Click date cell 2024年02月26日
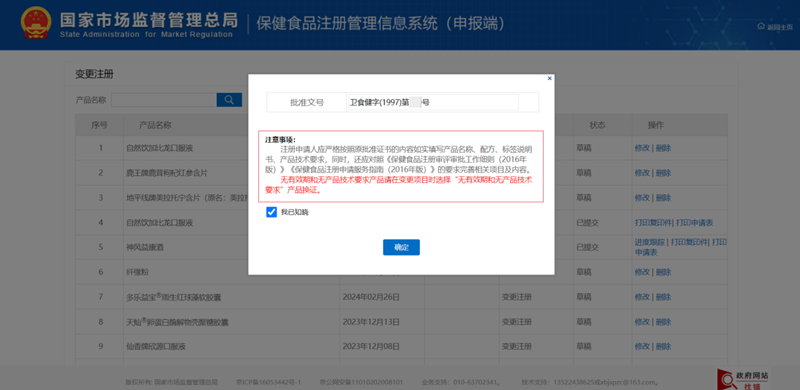Screen dimensions: 800x390 point(371,297)
